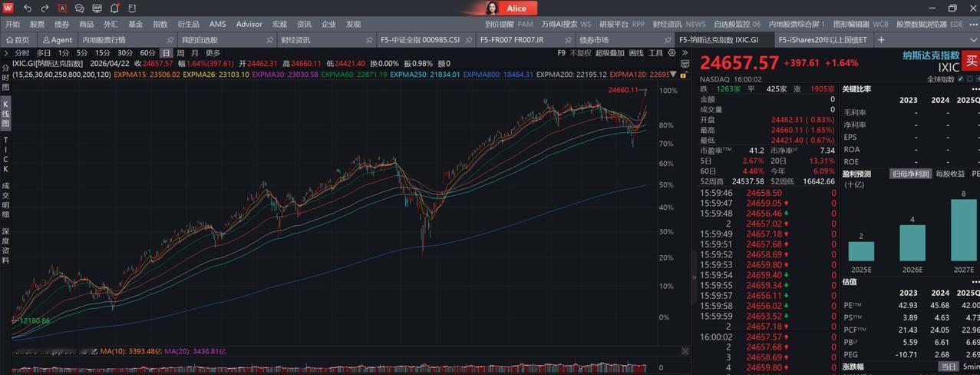Click the Wind logo icon
Viewport: 980px width, 375px height.
click(8, 8)
